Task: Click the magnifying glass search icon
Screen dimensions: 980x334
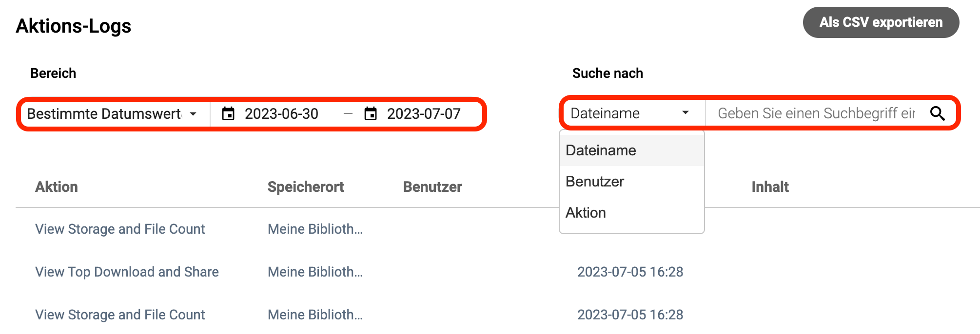Action: [937, 113]
